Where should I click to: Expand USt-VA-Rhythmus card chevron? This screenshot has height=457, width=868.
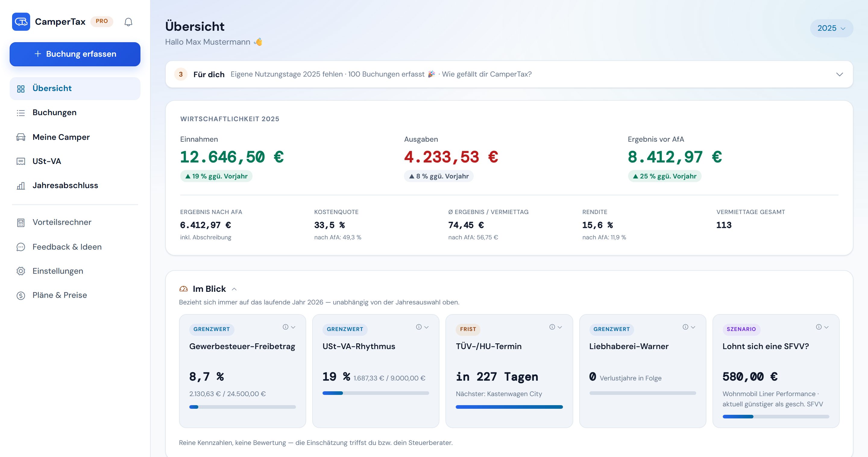[x=426, y=327]
